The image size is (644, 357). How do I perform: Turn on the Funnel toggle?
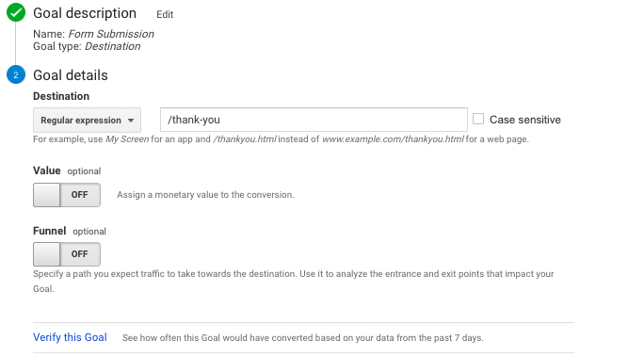[x=67, y=254]
